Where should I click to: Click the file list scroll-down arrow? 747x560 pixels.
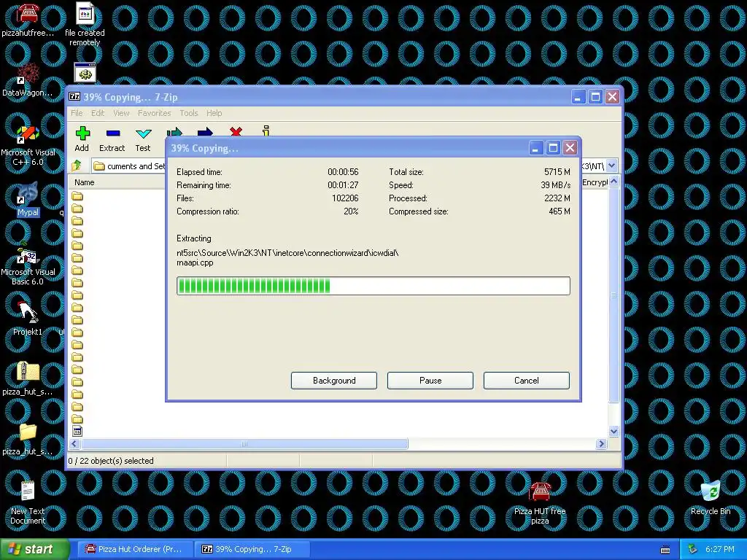pos(614,431)
